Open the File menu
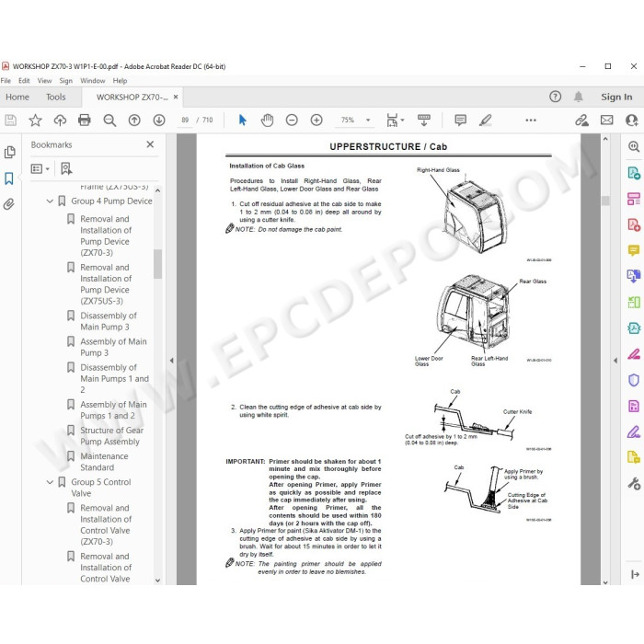 pos(6,81)
